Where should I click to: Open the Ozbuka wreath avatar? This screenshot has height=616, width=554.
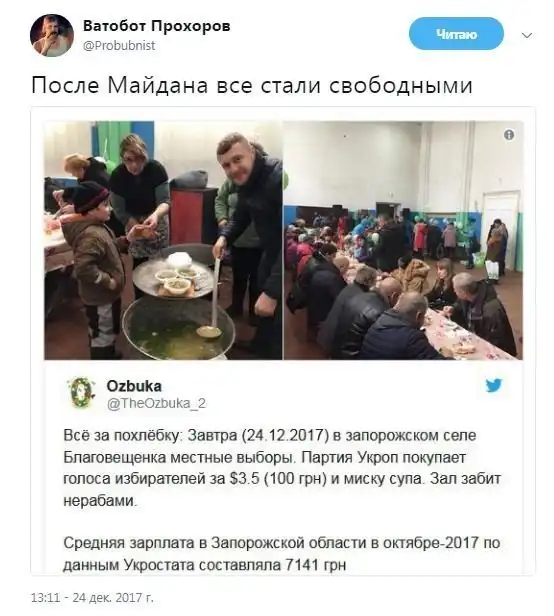click(x=82, y=392)
